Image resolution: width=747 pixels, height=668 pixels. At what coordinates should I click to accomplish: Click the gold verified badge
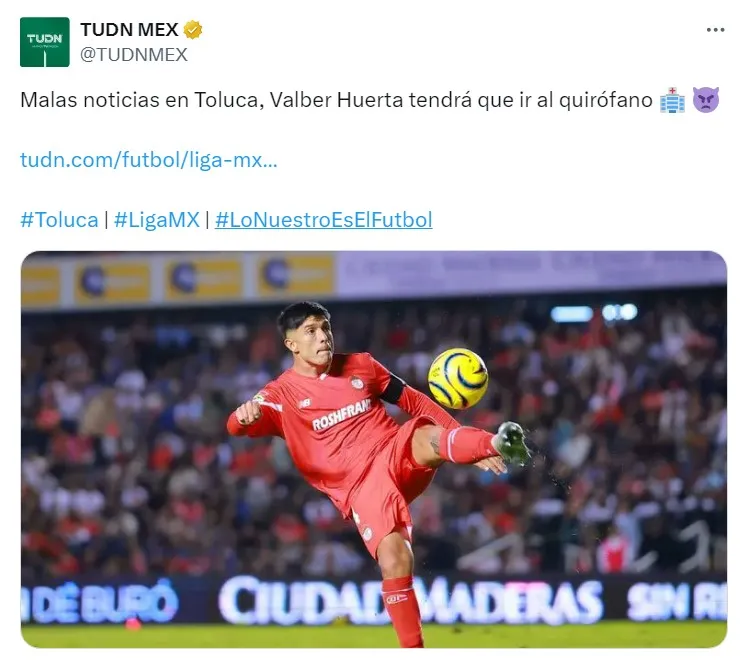pyautogui.click(x=193, y=30)
